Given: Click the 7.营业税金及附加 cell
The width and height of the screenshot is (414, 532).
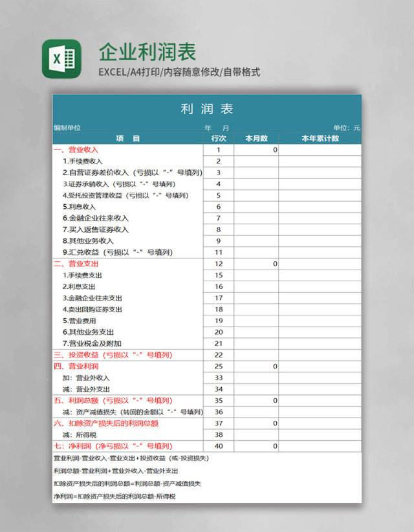Looking at the screenshot, I should tap(128, 344).
